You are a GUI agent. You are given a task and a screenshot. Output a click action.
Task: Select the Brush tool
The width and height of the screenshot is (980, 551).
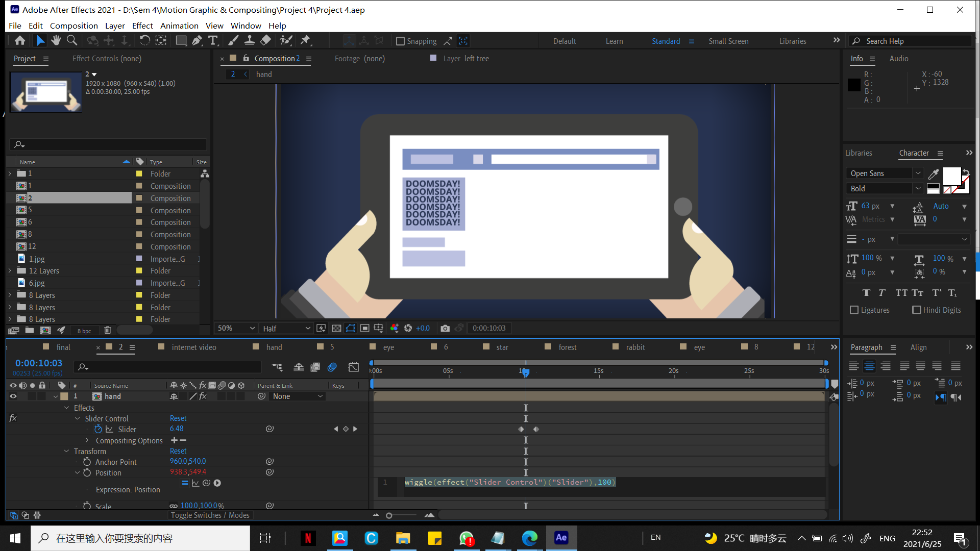(x=233, y=40)
